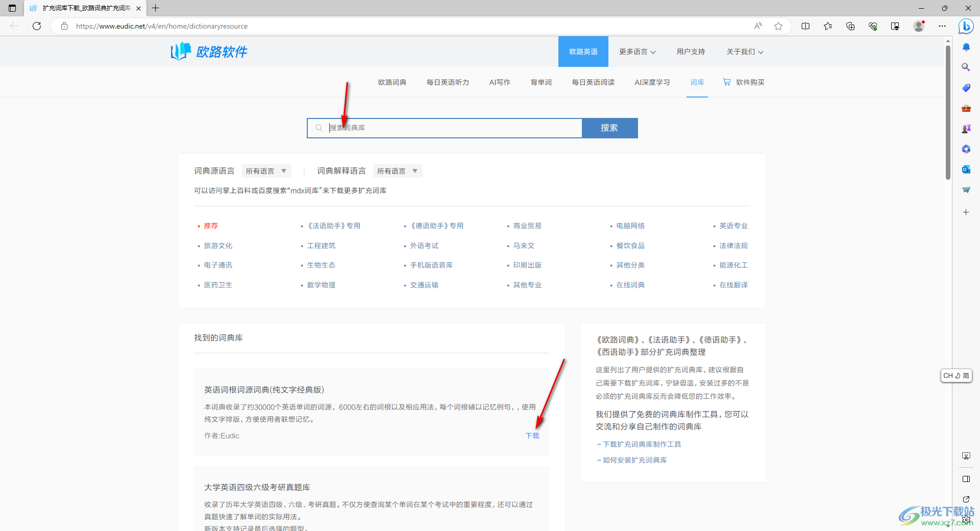
Task: Open the sidebar shopping tag icon
Action: (x=966, y=88)
